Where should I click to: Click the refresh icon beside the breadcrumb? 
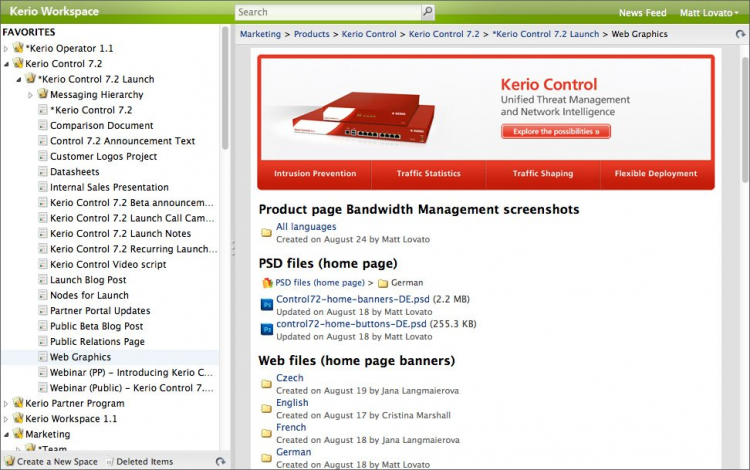(739, 34)
